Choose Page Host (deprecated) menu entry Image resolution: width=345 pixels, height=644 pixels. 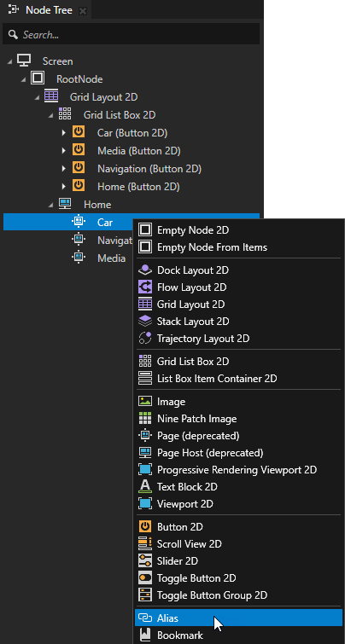click(239, 452)
